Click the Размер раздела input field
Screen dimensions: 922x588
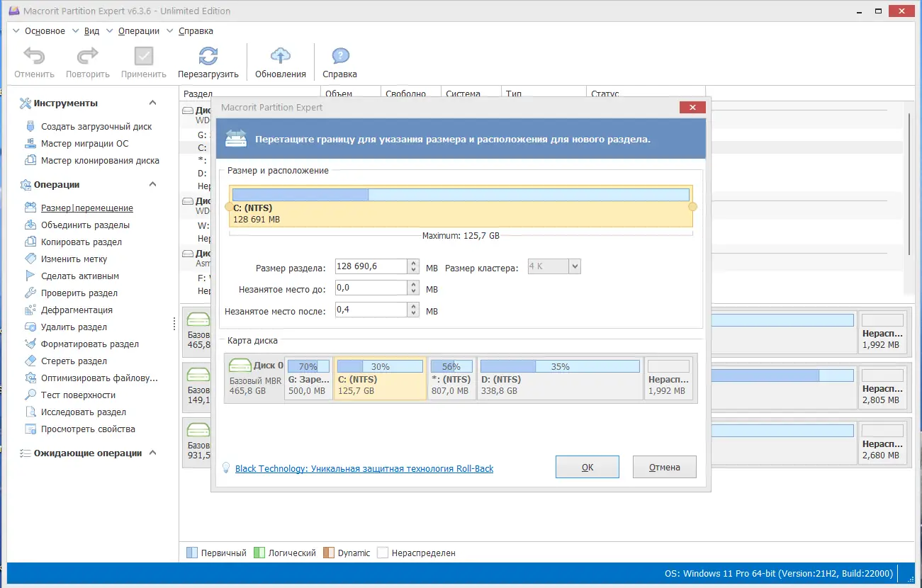(x=371, y=267)
